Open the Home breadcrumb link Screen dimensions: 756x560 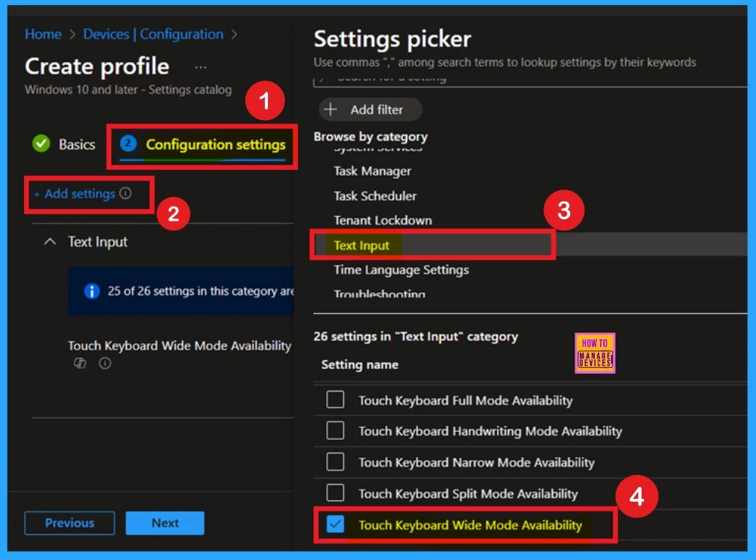point(43,34)
